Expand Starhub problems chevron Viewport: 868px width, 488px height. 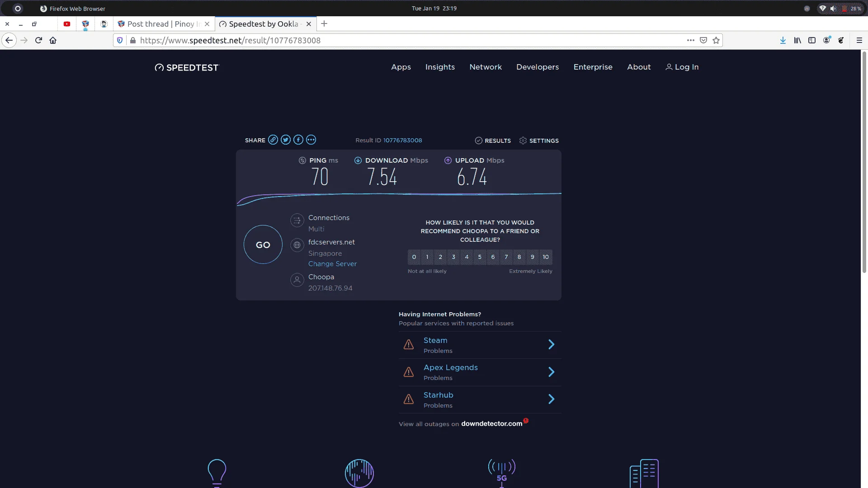551,399
